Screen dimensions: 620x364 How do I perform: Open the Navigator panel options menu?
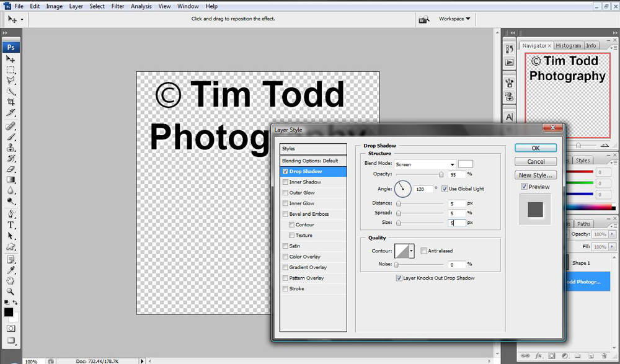pos(614,47)
